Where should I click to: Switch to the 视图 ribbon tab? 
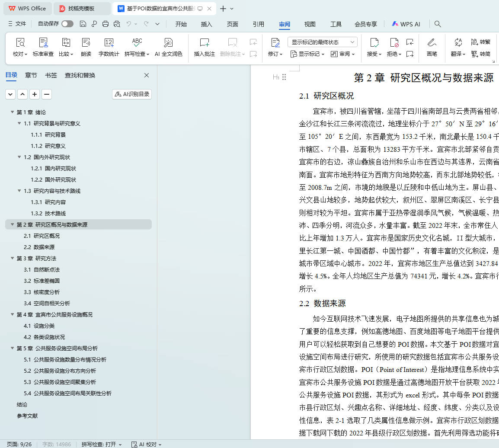point(310,24)
